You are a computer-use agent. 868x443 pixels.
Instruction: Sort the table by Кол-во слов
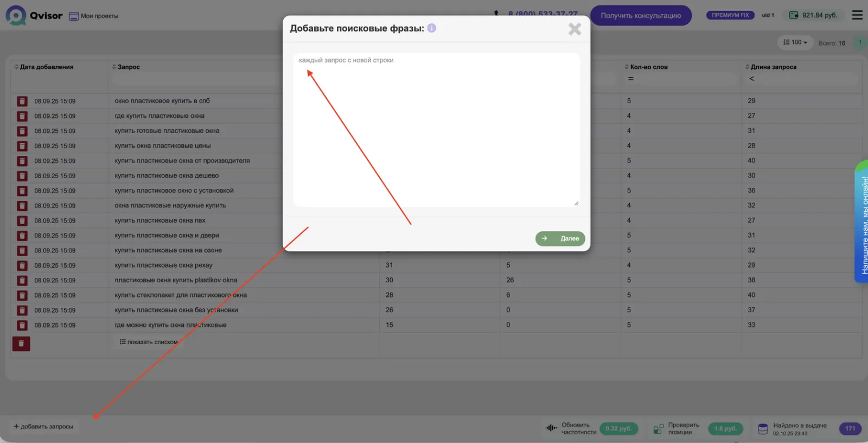click(646, 67)
